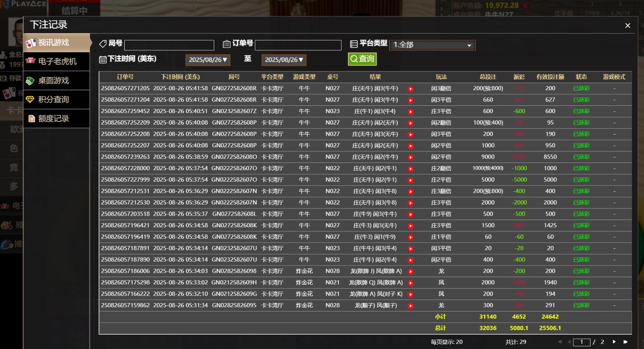Open the start date picker

coord(208,60)
